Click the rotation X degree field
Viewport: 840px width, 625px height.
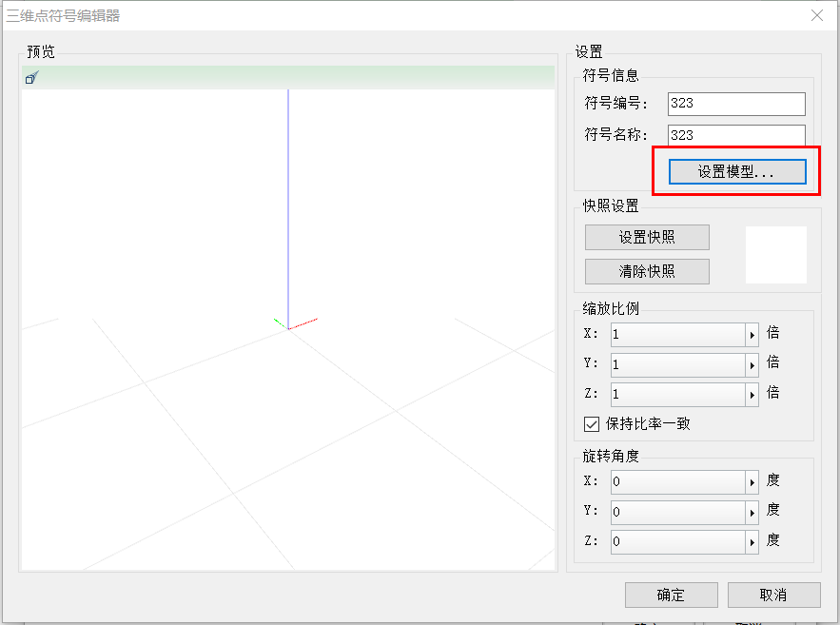point(678,482)
